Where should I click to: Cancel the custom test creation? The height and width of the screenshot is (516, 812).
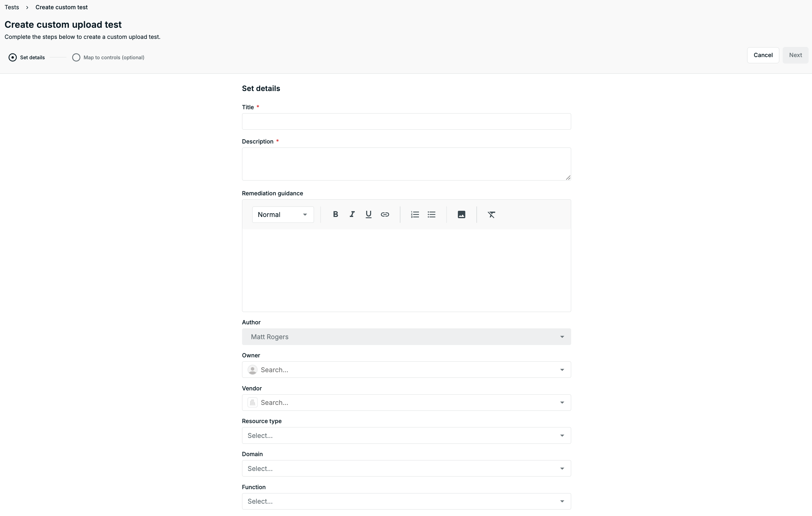[x=763, y=55]
